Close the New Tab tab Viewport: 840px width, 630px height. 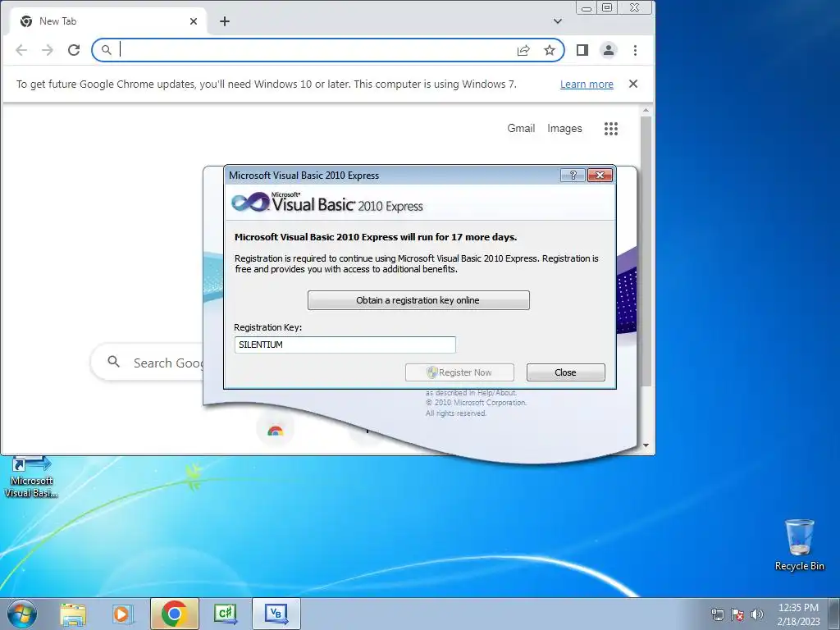pos(194,21)
